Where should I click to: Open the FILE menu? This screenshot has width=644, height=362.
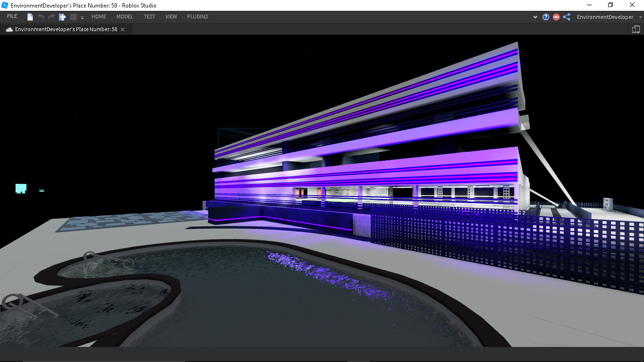pos(12,16)
